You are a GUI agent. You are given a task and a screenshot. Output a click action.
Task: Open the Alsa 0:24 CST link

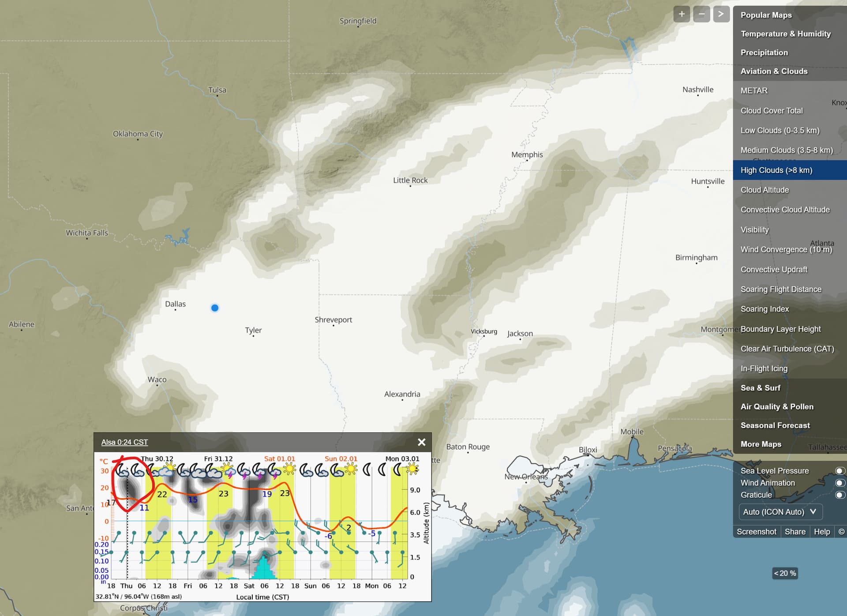point(124,442)
